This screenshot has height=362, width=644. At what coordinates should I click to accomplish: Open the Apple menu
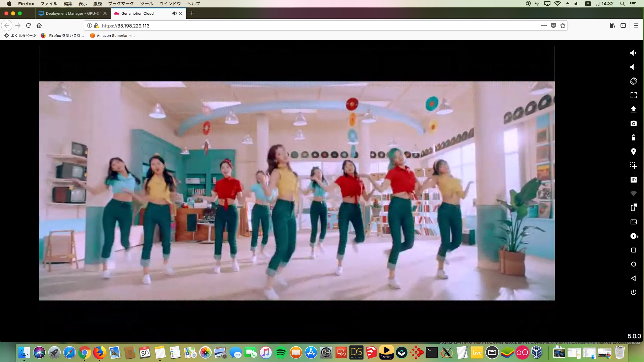(9, 4)
